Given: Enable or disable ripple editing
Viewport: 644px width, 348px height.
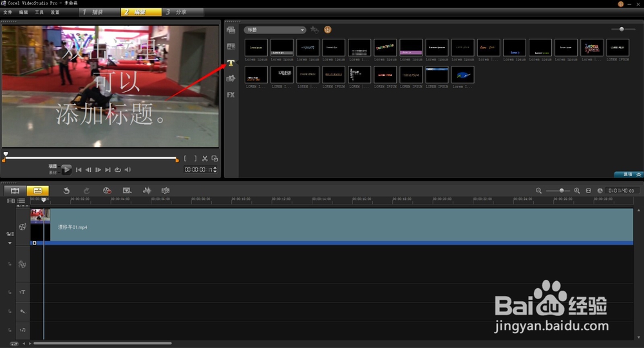Looking at the screenshot, I should point(10,234).
